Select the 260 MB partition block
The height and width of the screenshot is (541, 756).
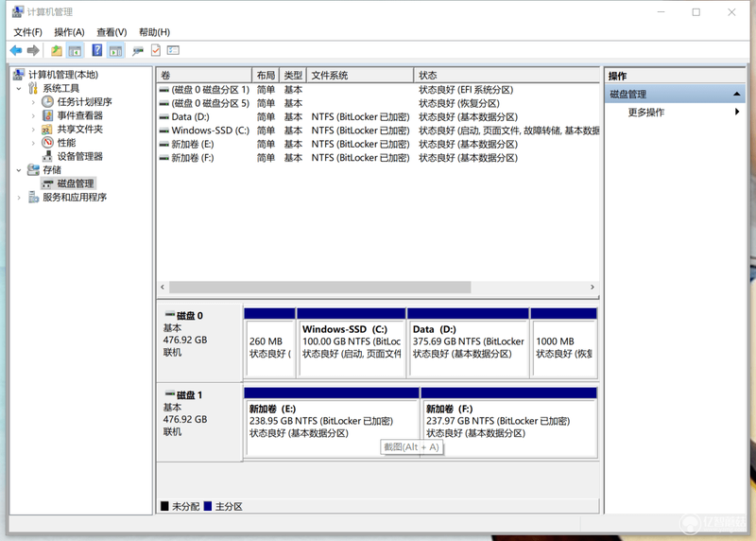(x=270, y=342)
